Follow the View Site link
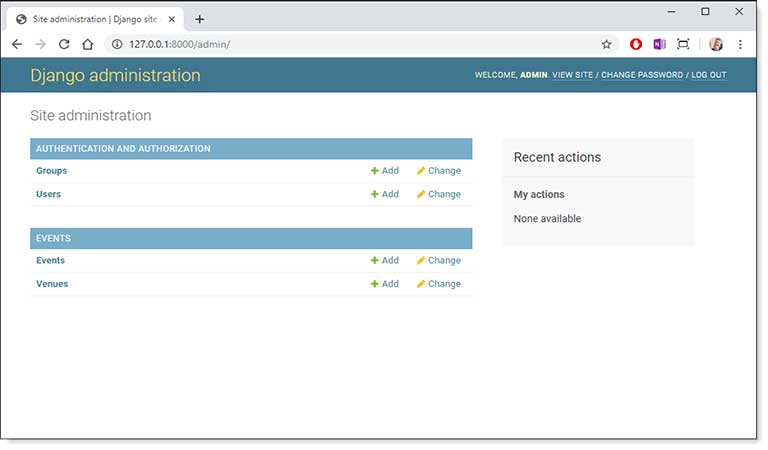The width and height of the screenshot is (768, 450). (573, 75)
